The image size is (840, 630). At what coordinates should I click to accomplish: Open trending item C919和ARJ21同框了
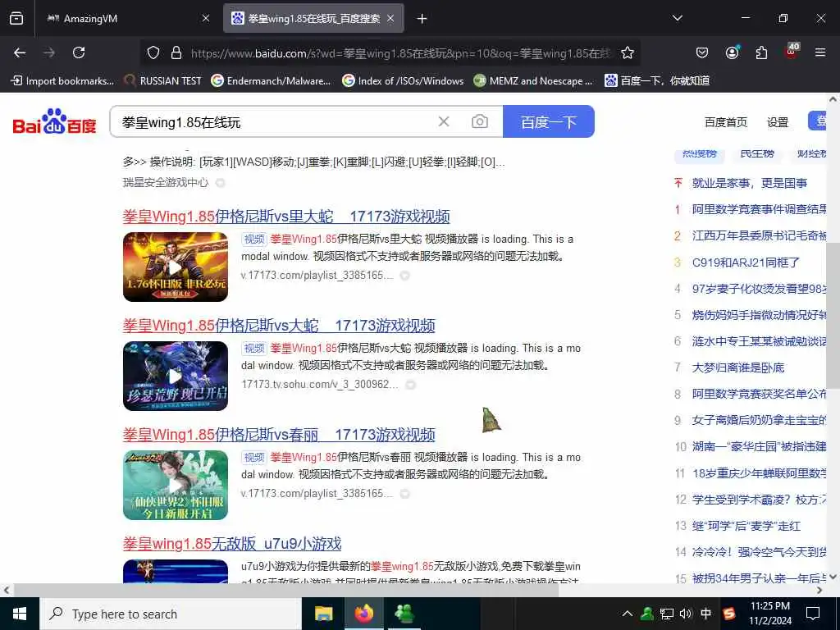click(x=746, y=262)
